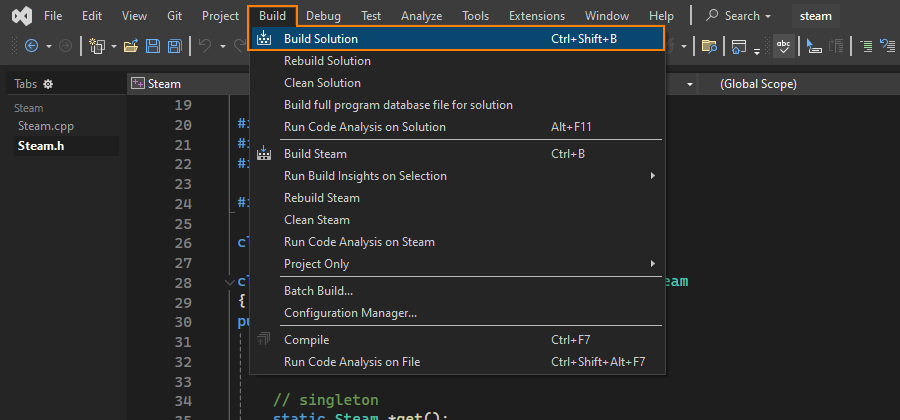900x420 pixels.
Task: Open the Edit menu
Action: tap(92, 16)
